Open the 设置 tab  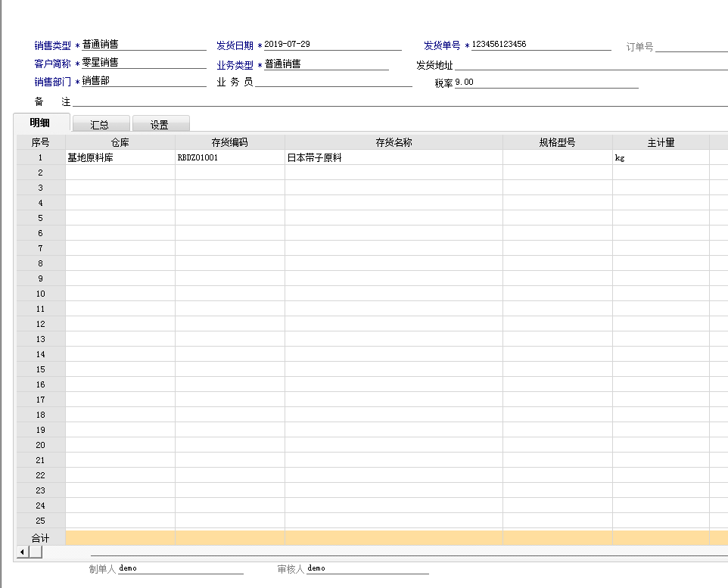tap(160, 124)
